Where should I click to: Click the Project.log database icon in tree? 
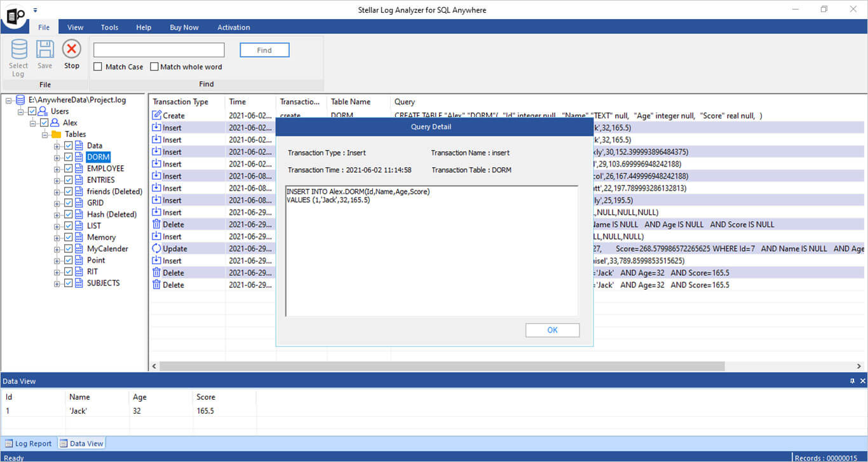[x=20, y=100]
